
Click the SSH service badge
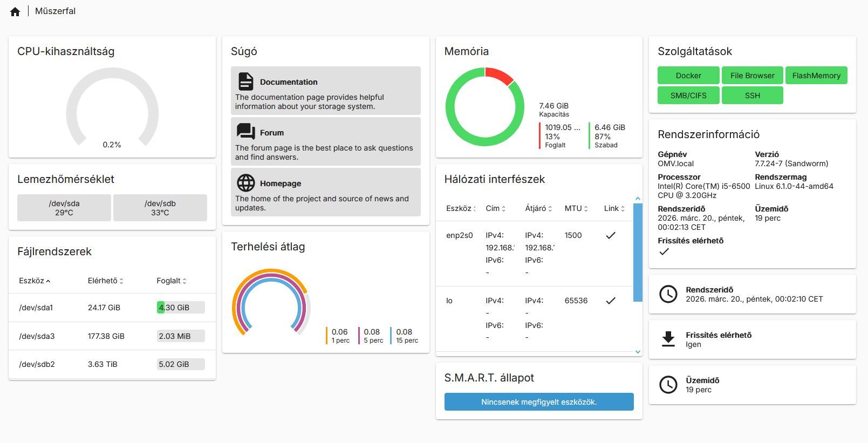pos(752,96)
